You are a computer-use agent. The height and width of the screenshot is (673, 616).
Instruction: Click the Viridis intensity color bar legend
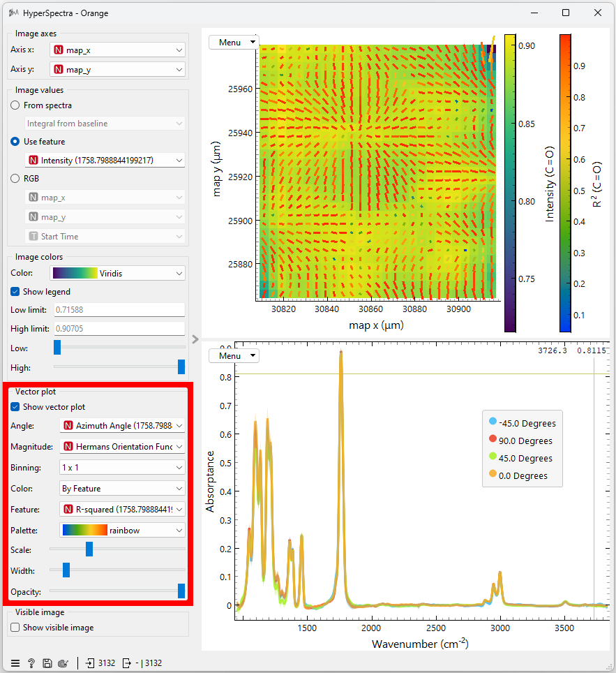(x=510, y=184)
